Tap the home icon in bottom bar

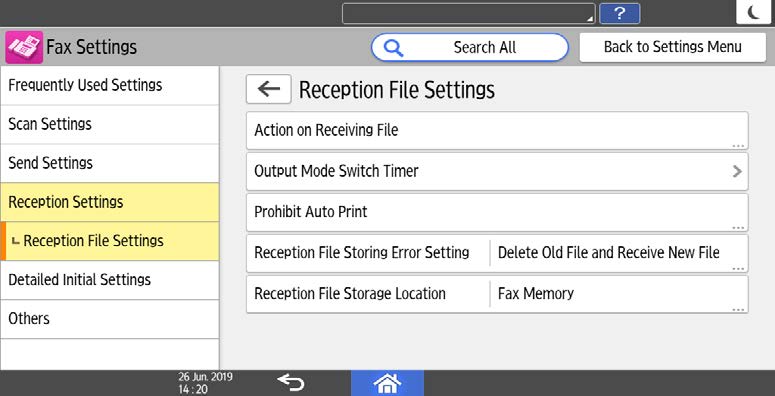coord(387,383)
